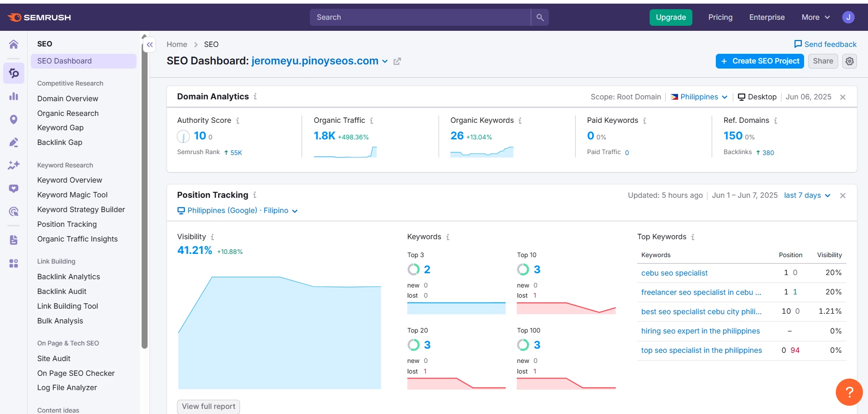Open Backlink Audit in sidebar
The width and height of the screenshot is (868, 414).
[62, 292]
